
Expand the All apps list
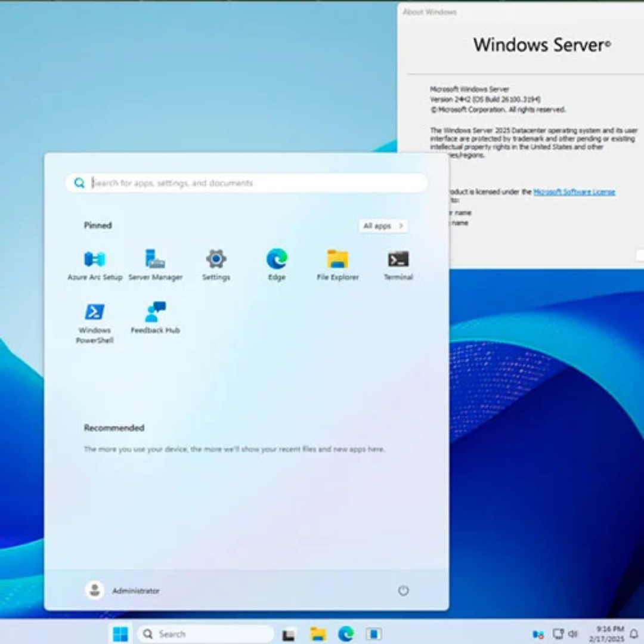point(383,226)
